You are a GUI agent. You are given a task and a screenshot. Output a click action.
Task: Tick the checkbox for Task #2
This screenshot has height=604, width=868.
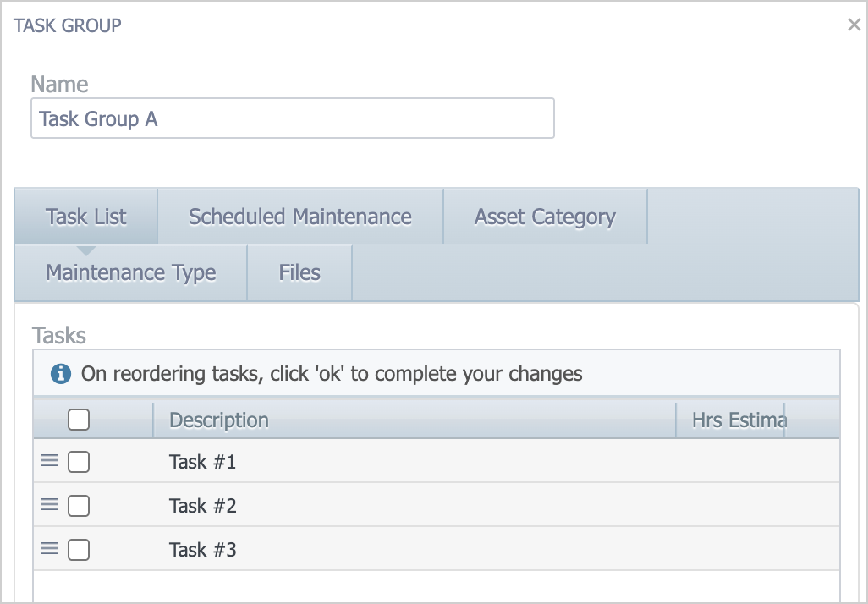[x=79, y=506]
